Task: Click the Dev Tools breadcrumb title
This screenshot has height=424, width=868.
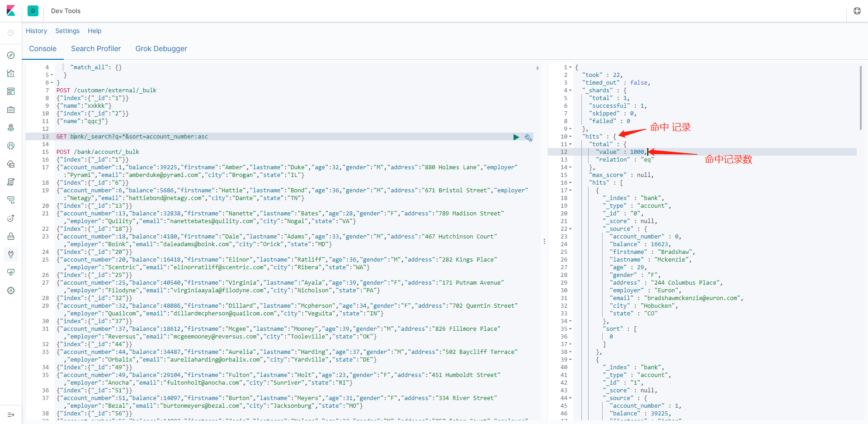Action: tap(66, 11)
